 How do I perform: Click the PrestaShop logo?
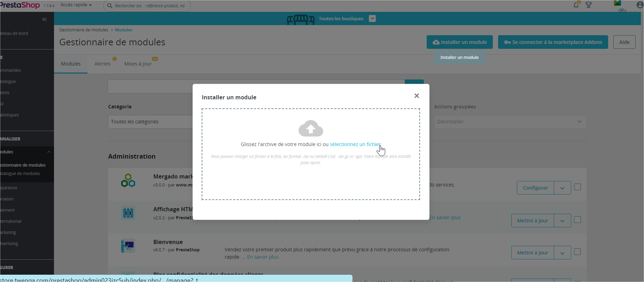click(20, 5)
